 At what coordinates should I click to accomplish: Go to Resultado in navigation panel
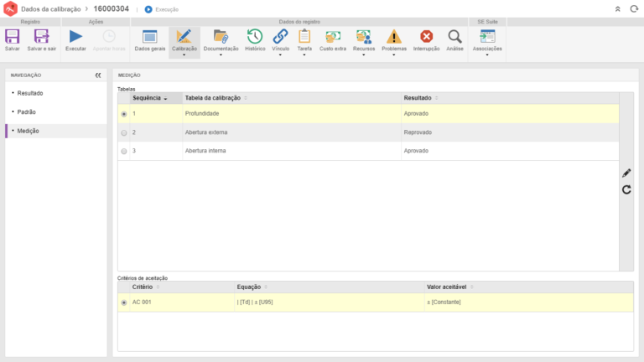[x=31, y=93]
